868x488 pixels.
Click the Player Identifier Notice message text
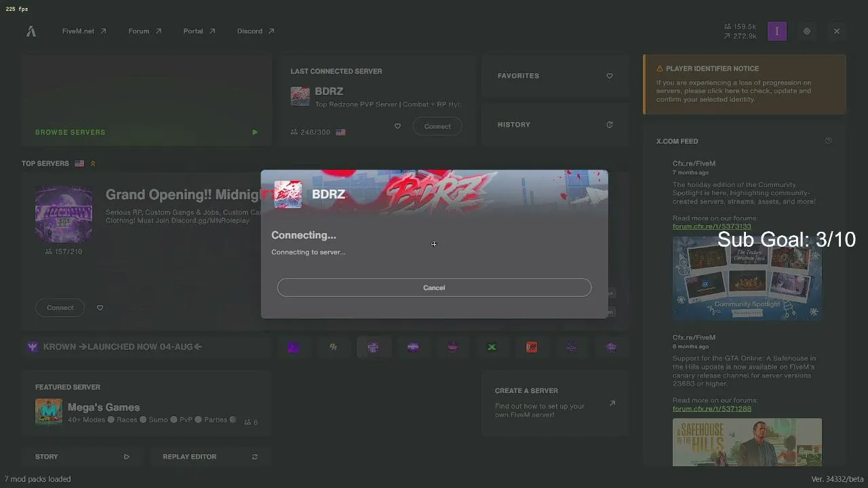click(734, 91)
